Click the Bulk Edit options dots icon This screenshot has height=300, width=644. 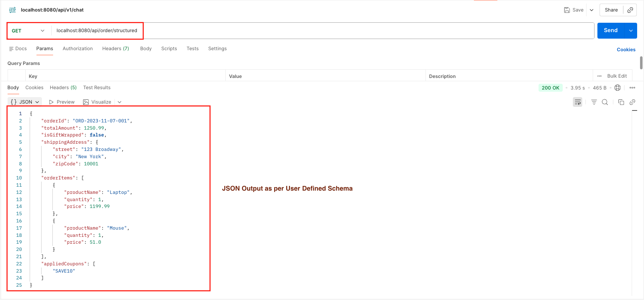tap(600, 76)
